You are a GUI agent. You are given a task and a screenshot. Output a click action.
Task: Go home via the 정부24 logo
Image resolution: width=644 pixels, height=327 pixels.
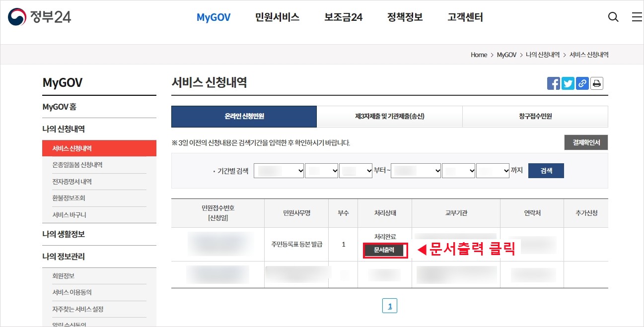pyautogui.click(x=39, y=16)
